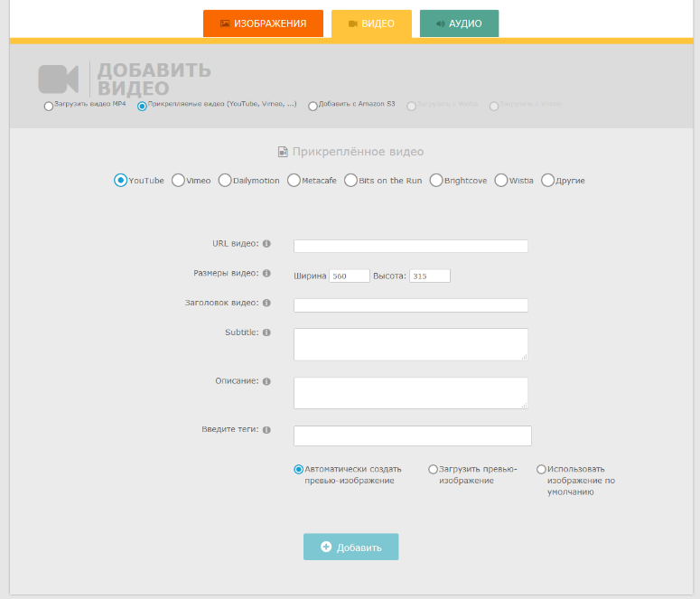Click the info icon next to Размеры видео
700x599 pixels.
[x=266, y=273]
